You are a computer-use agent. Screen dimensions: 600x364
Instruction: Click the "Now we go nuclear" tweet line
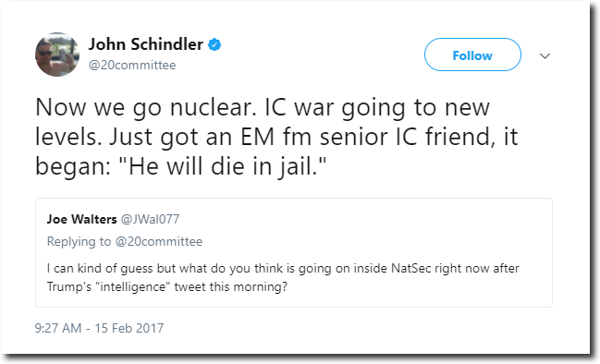[263, 107]
